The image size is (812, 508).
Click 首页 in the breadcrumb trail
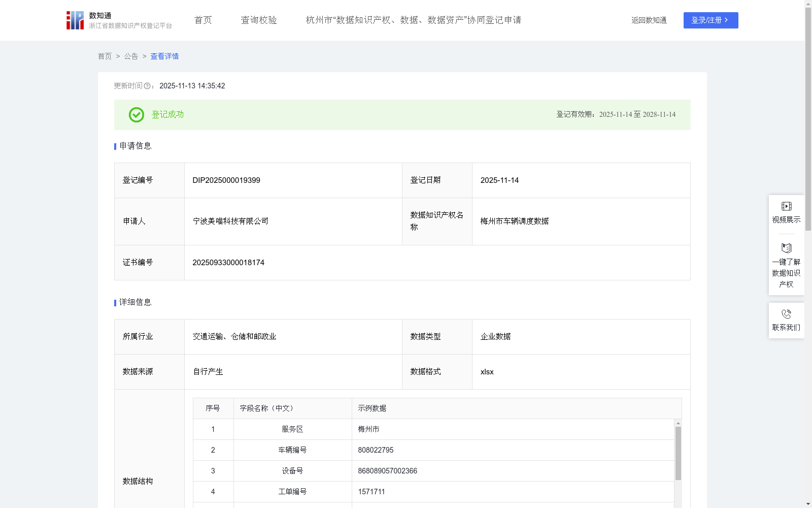pos(105,56)
